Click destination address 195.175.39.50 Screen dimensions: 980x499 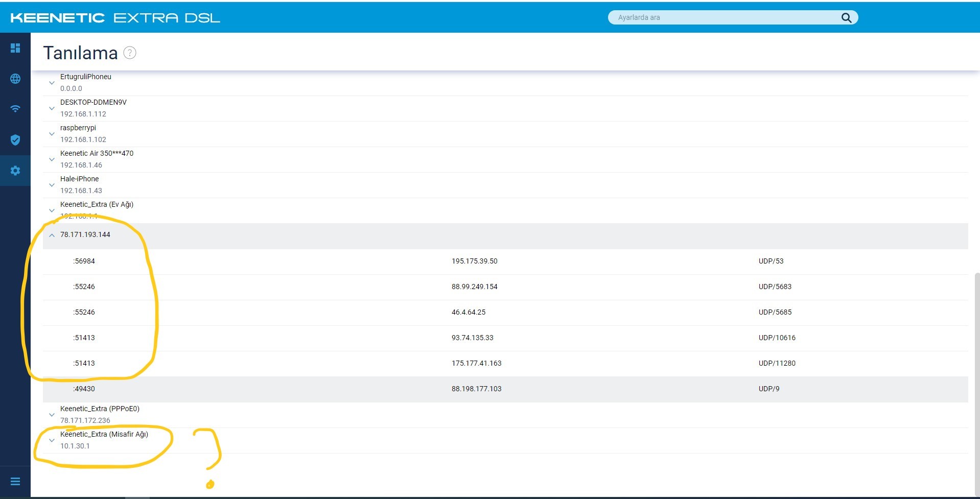coord(475,261)
